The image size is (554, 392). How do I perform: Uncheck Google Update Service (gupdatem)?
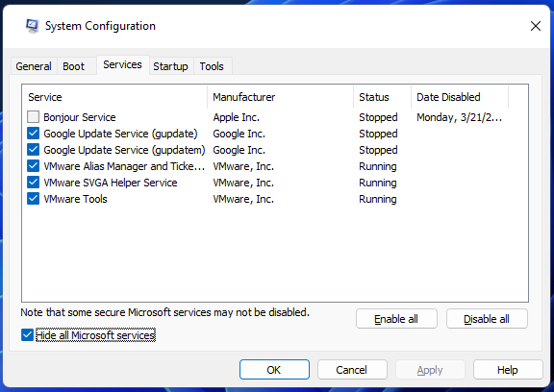34,150
